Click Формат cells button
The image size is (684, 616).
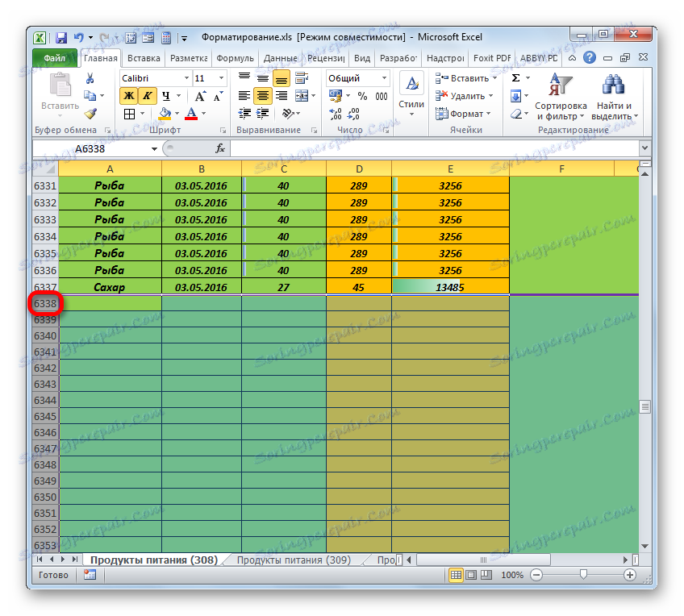tap(463, 114)
